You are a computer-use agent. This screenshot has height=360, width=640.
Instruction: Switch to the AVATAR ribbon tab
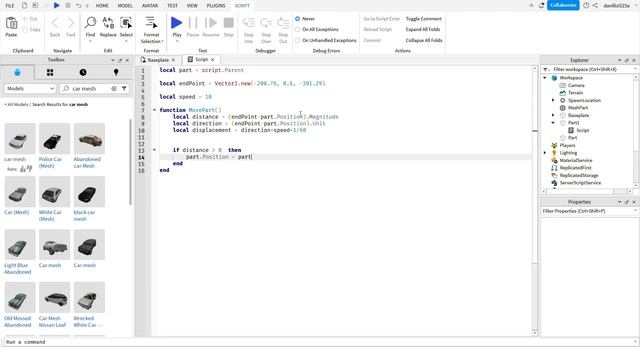[150, 6]
